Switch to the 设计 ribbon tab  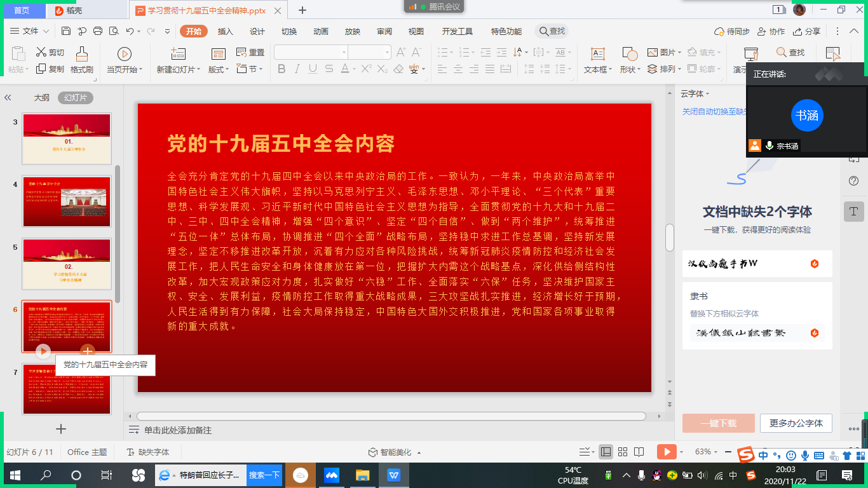coord(257,31)
